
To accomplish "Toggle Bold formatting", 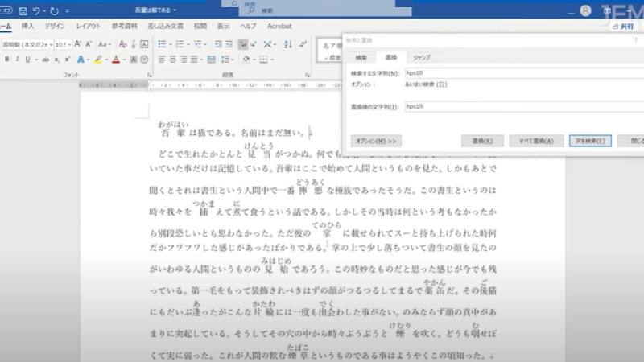I will 6,60.
